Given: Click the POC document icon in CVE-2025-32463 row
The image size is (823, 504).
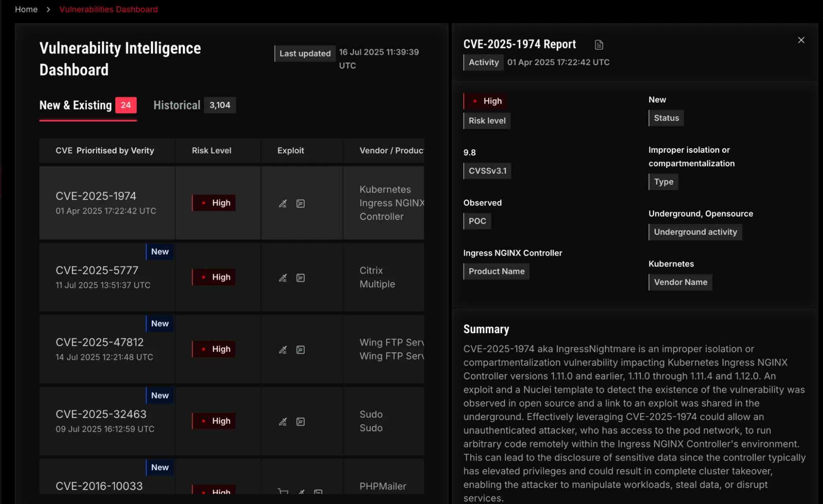Looking at the screenshot, I should (x=301, y=422).
